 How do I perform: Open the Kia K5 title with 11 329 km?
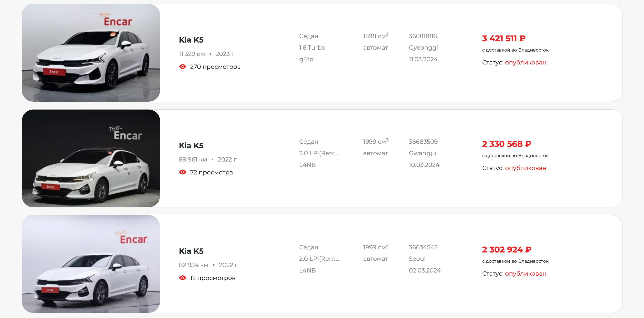pos(191,40)
